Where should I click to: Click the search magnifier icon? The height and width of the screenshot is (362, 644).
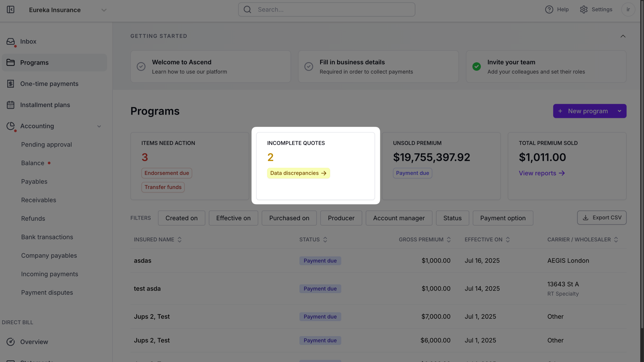coord(248,10)
